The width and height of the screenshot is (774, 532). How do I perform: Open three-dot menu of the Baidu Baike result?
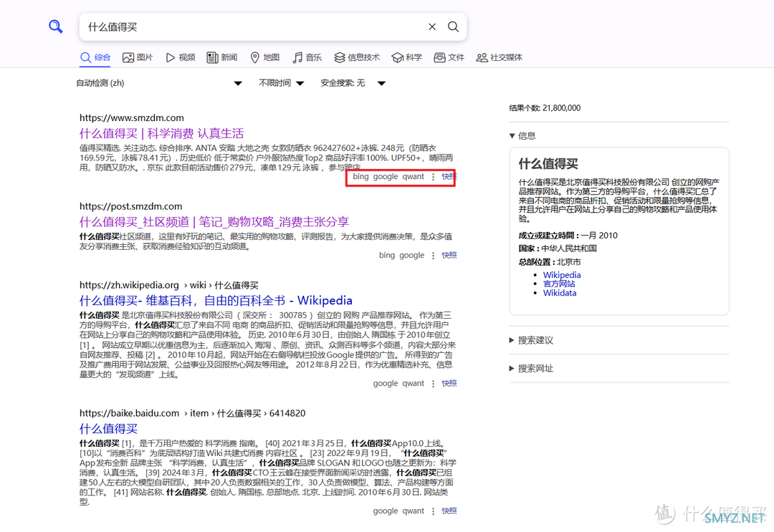[x=433, y=511]
